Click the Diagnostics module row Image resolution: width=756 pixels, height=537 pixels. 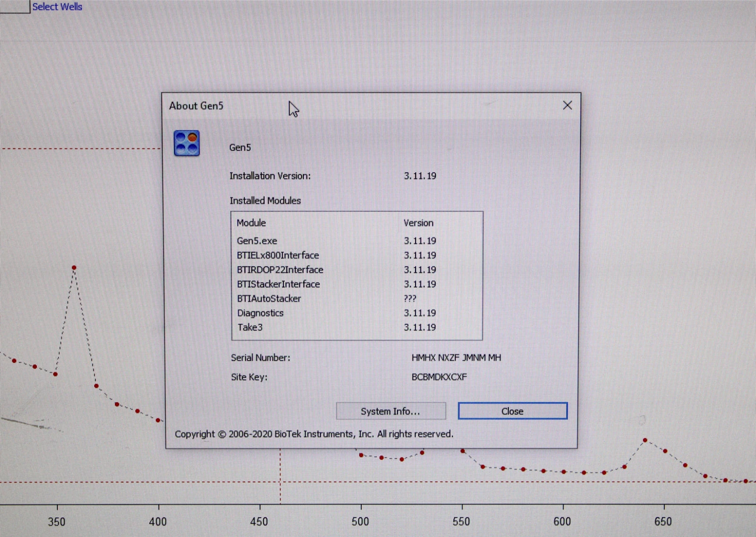point(260,313)
